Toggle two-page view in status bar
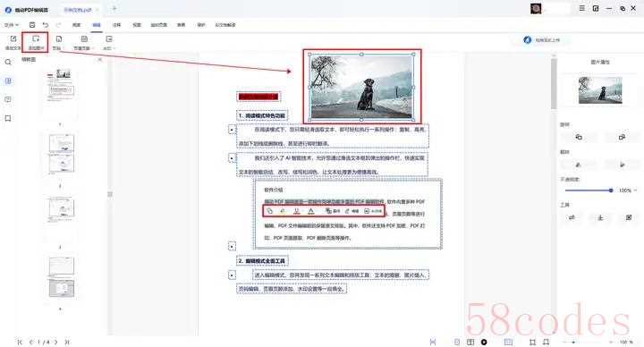 pyautogui.click(x=470, y=342)
